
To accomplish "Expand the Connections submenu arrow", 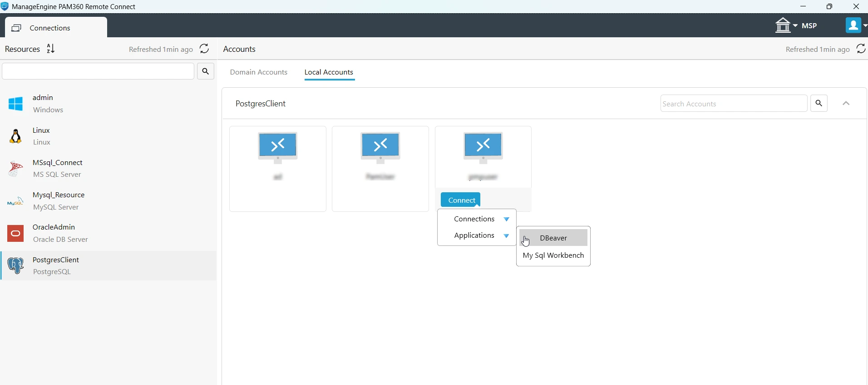I will [507, 219].
